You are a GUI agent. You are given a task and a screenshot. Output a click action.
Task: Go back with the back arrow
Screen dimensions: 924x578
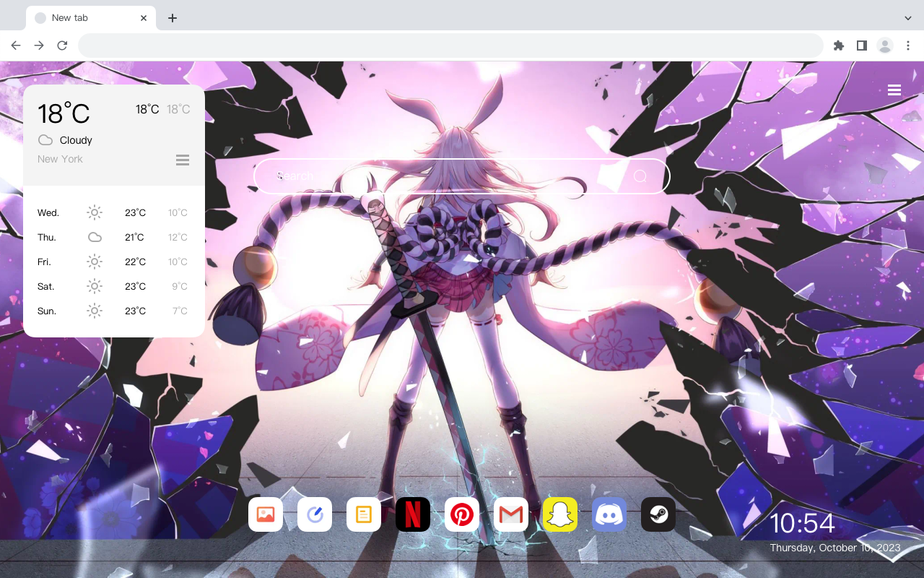click(x=16, y=46)
